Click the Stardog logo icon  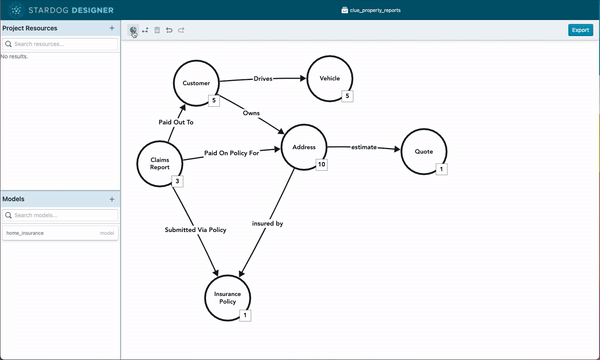pyautogui.click(x=16, y=10)
